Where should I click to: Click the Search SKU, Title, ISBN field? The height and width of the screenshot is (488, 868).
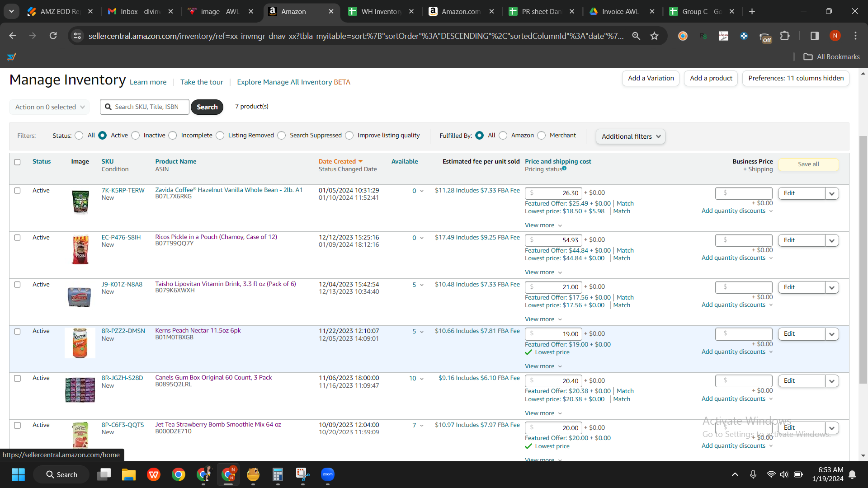pyautogui.click(x=145, y=107)
